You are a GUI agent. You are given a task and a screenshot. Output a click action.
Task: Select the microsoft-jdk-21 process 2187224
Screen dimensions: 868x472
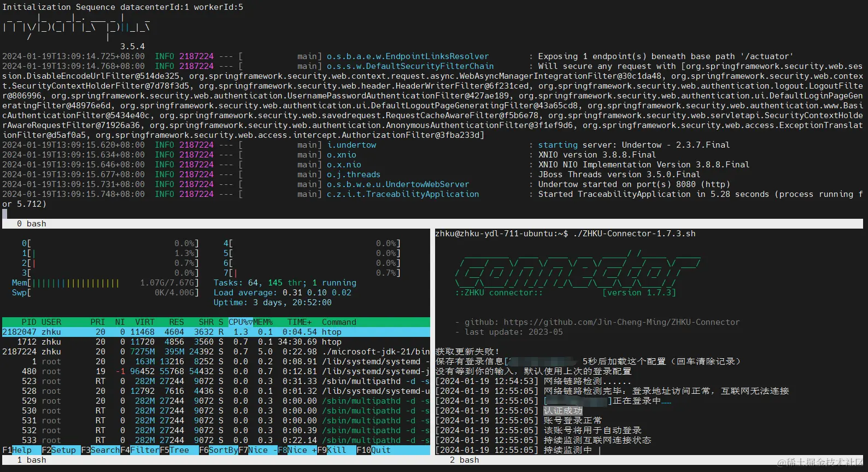tap(216, 352)
